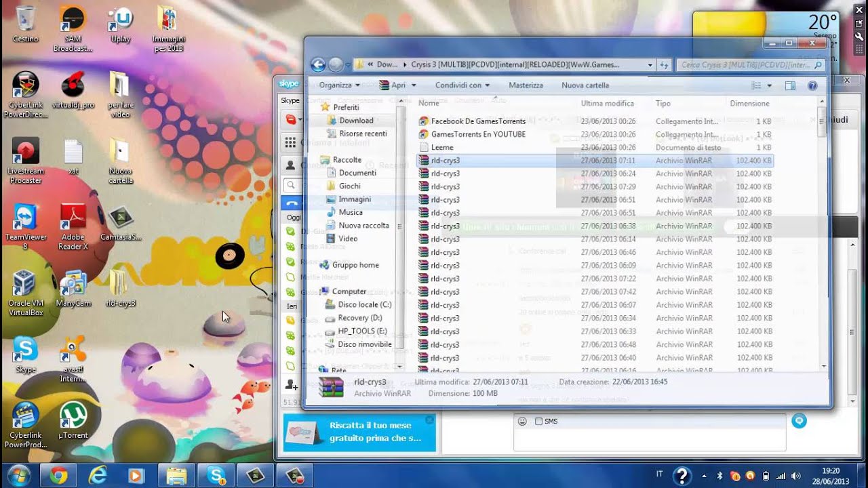
Task: Open the Explorer help question mark icon
Action: pyautogui.click(x=812, y=85)
